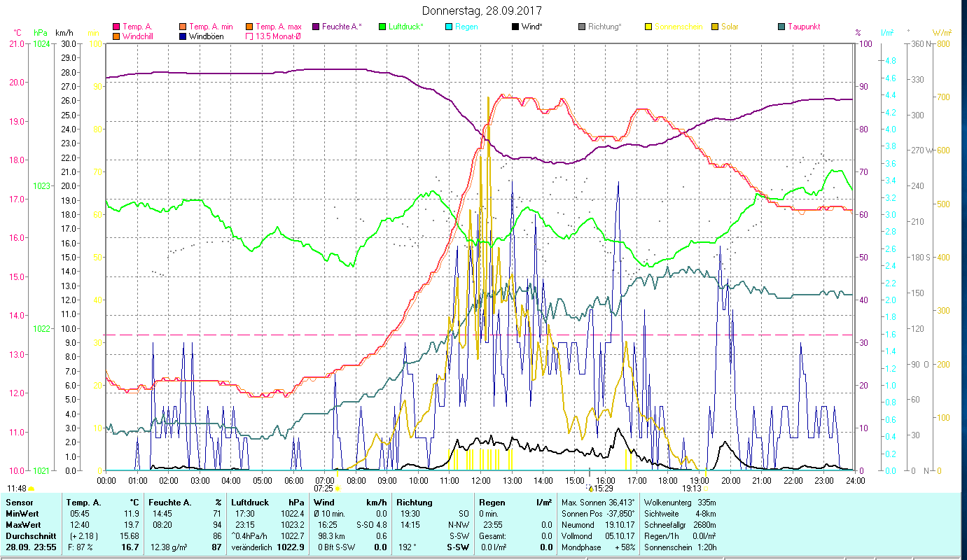This screenshot has height=560, width=967.
Task: Click the 18:00 label on the time axis
Action: click(669, 480)
